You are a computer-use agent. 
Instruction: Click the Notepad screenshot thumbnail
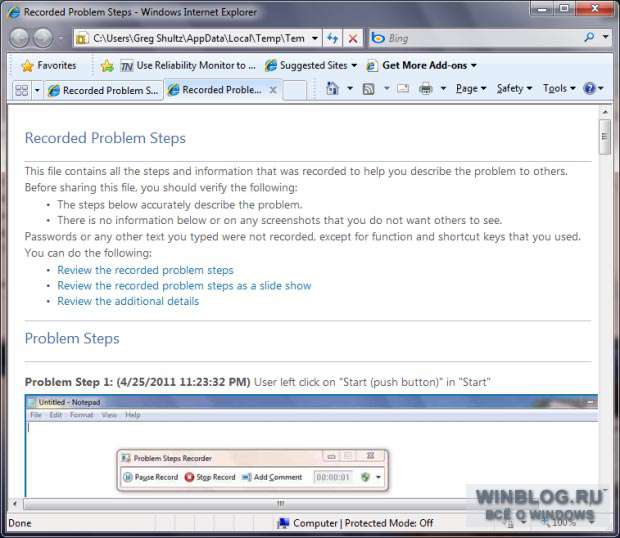(311, 445)
